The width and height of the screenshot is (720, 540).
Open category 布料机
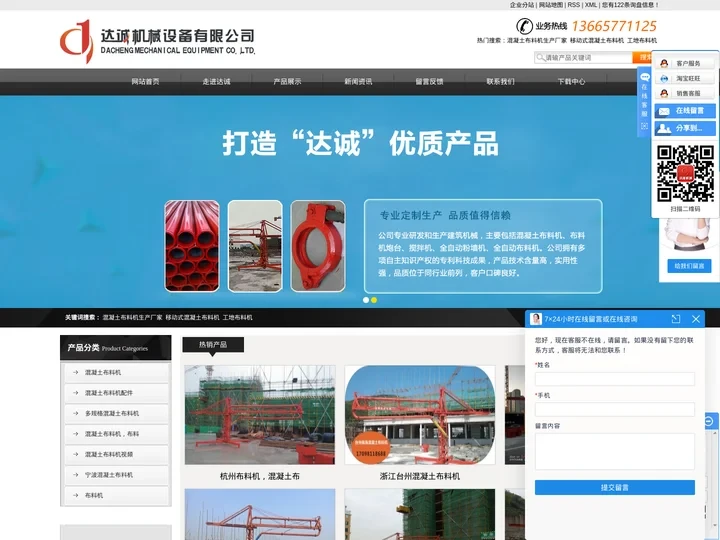pos(116,495)
